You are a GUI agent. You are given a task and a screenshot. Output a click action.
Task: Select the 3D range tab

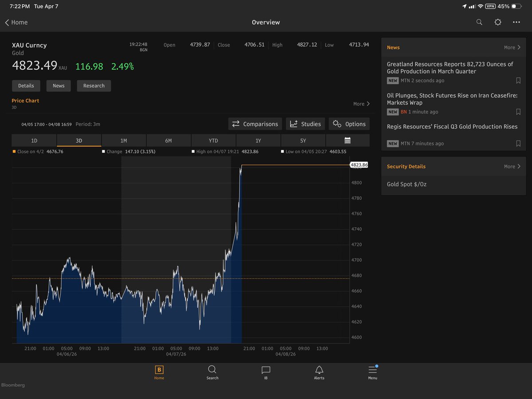(79, 141)
